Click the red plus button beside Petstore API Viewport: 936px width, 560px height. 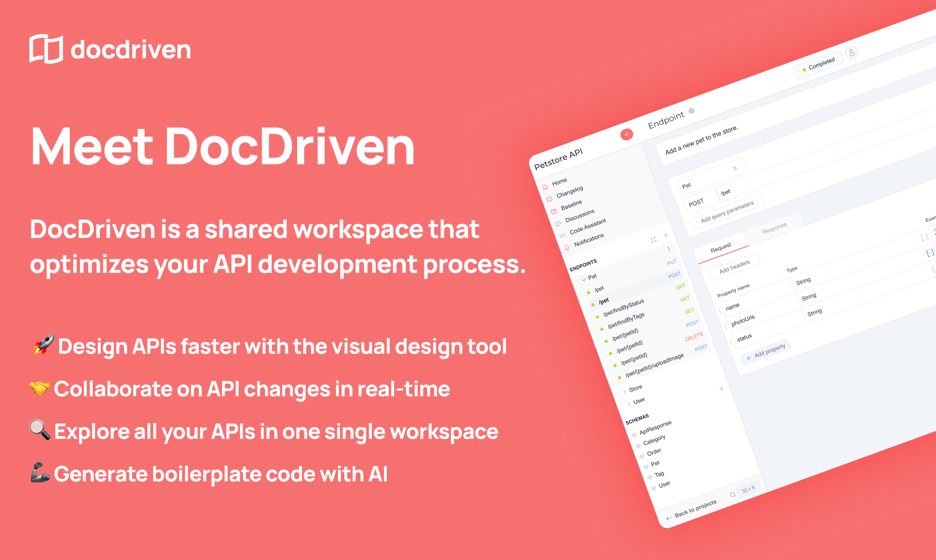[x=626, y=134]
